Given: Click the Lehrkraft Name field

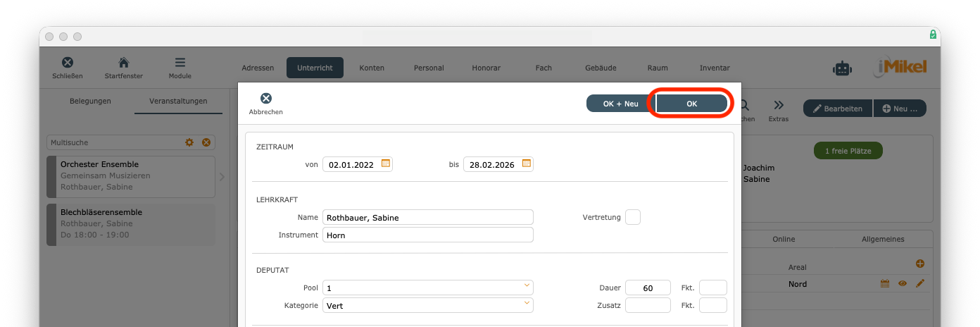Looking at the screenshot, I should pos(428,217).
